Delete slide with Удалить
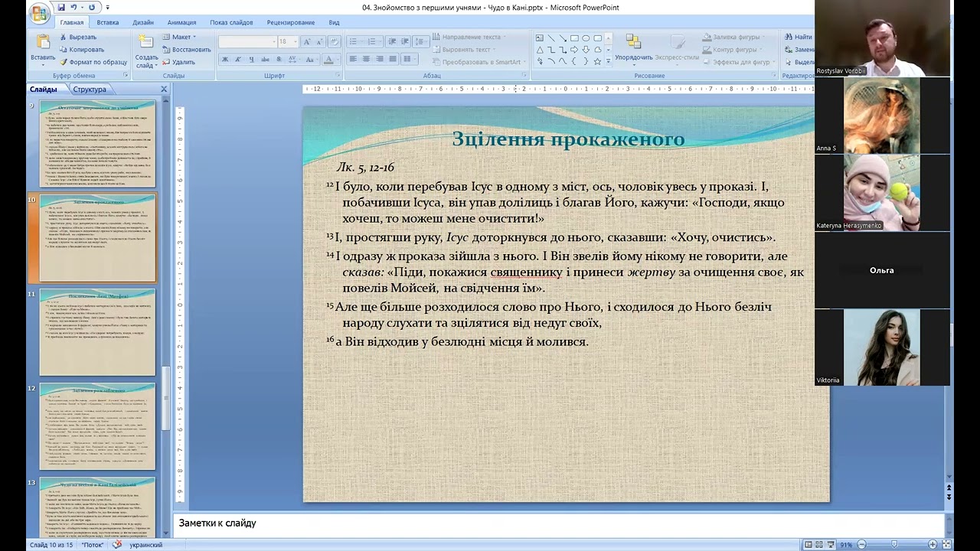The image size is (980, 551). (x=178, y=62)
